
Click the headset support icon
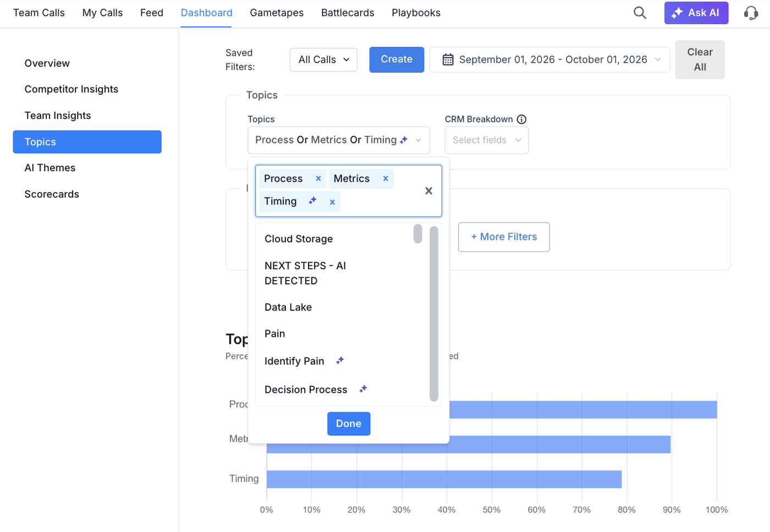(x=751, y=13)
